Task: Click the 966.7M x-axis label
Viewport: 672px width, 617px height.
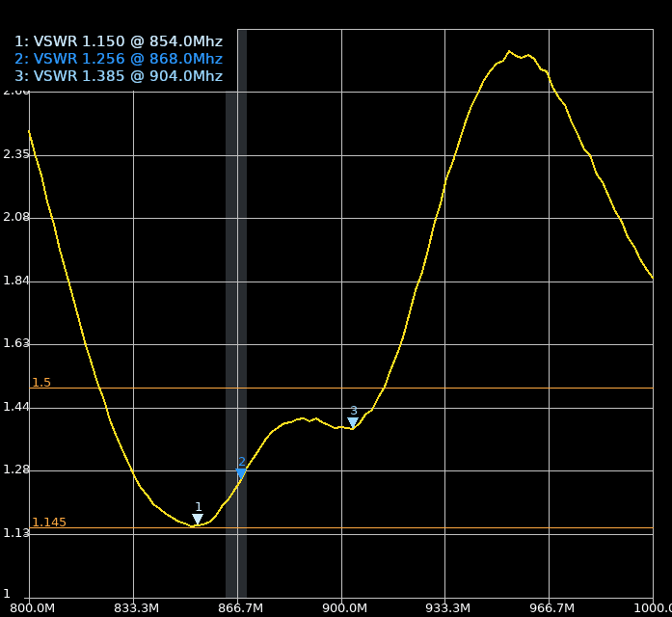Action: tap(551, 608)
